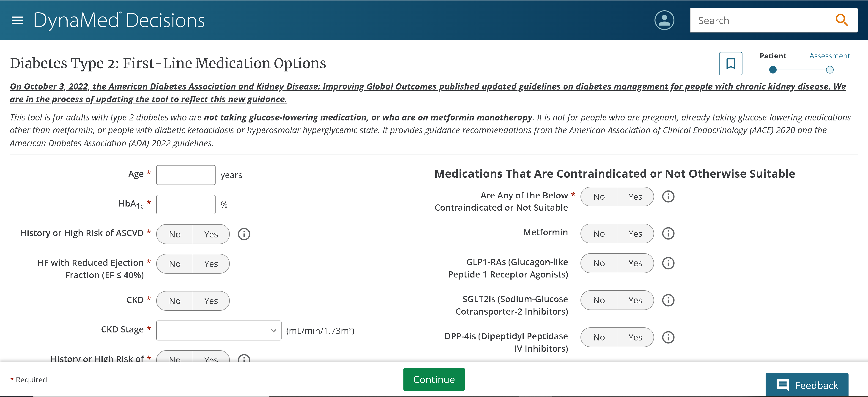This screenshot has height=397, width=868.
Task: Select No for SGLT2is contraindication
Action: point(599,300)
